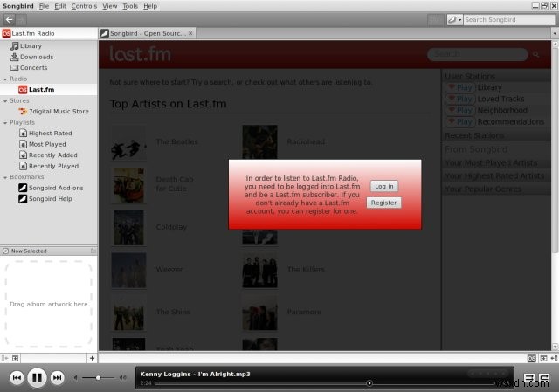Click the display pane icon left of plus
559x392 pixels.
16,358
